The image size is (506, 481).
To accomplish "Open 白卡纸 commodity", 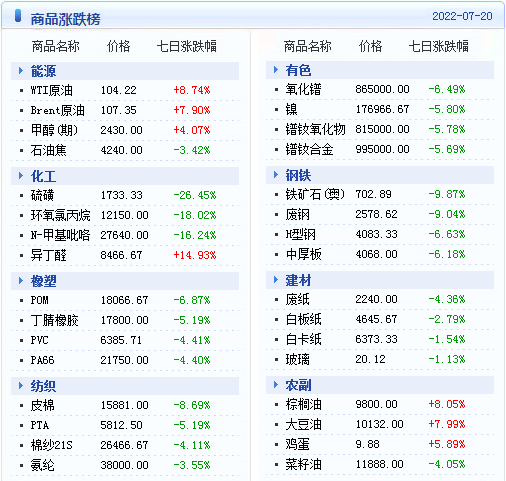I will 303,339.
